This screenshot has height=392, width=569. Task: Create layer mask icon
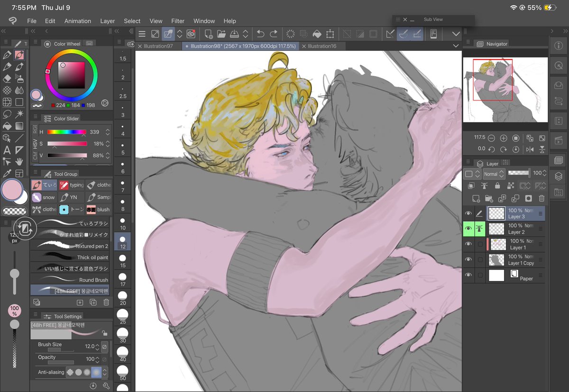coord(529,198)
